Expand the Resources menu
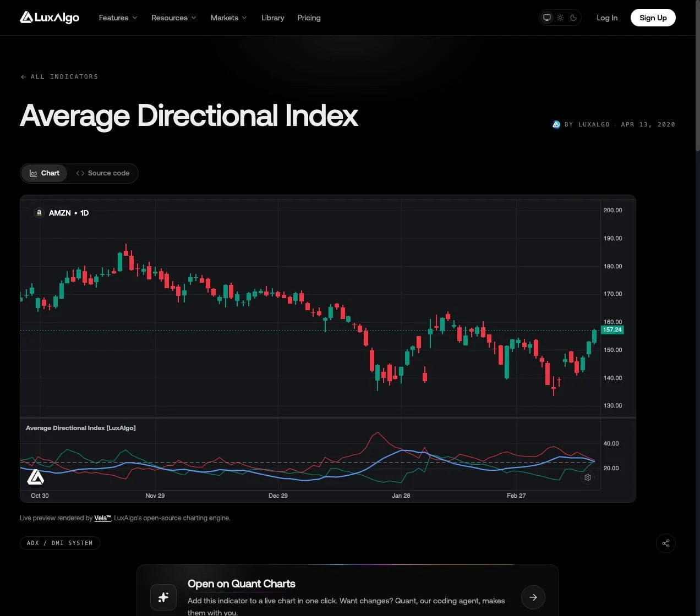Screen dimensions: 700x616 coord(173,18)
